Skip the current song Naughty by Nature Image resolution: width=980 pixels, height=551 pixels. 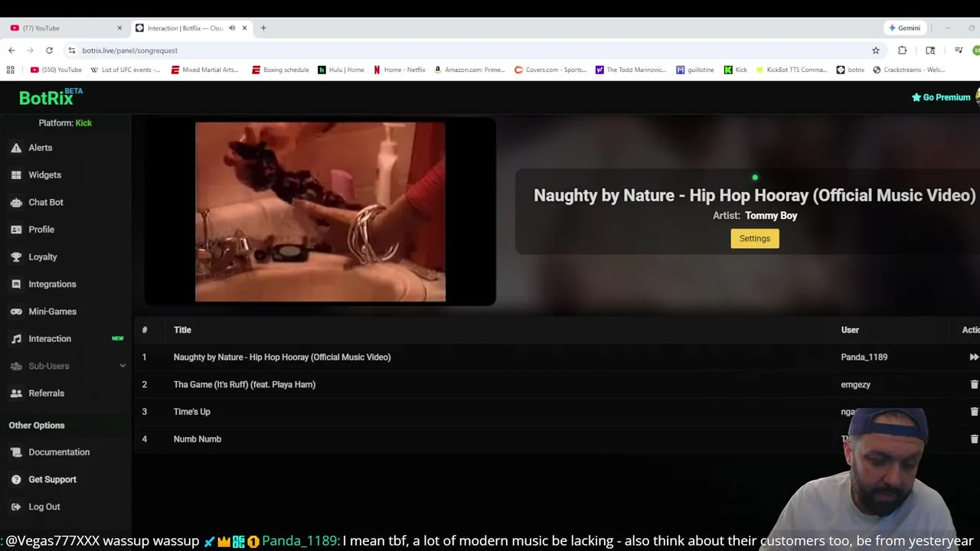point(973,357)
